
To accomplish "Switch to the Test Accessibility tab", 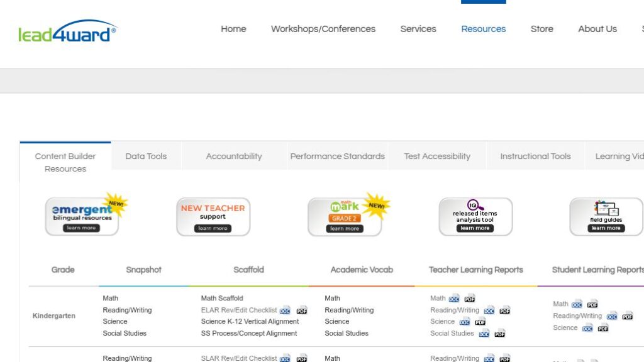I will pos(437,156).
